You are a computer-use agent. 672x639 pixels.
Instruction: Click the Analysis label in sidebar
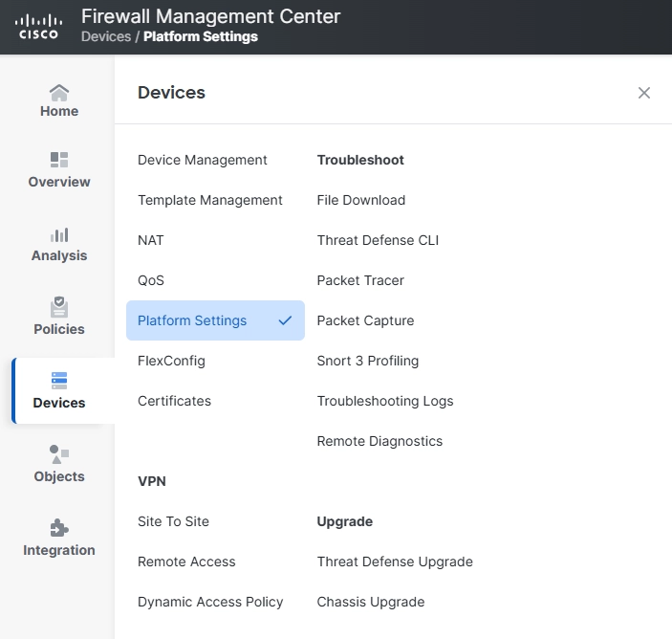point(59,255)
